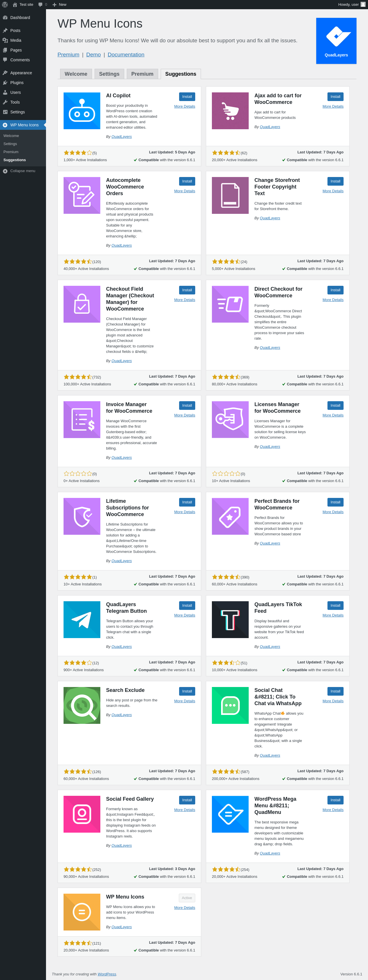
Task: Open QuadLayers author link under Perfect Brands
Action: (270, 543)
